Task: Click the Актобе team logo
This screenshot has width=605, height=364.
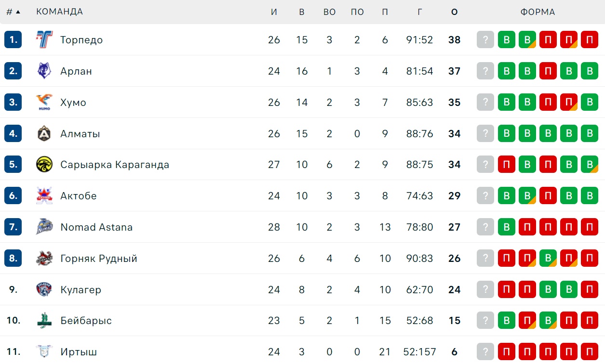Action: 44,196
